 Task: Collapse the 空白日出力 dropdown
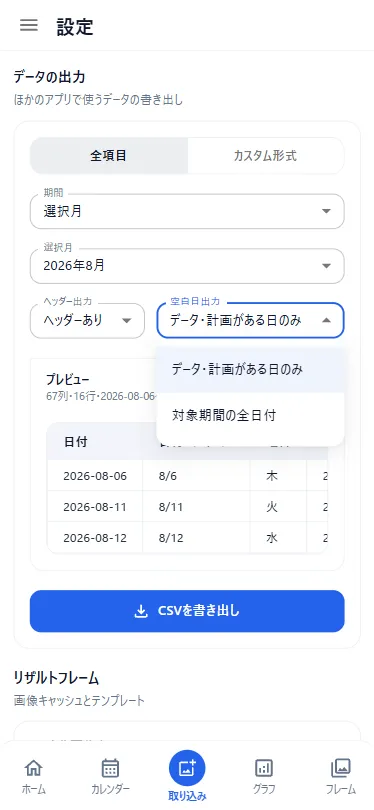tap(251, 320)
